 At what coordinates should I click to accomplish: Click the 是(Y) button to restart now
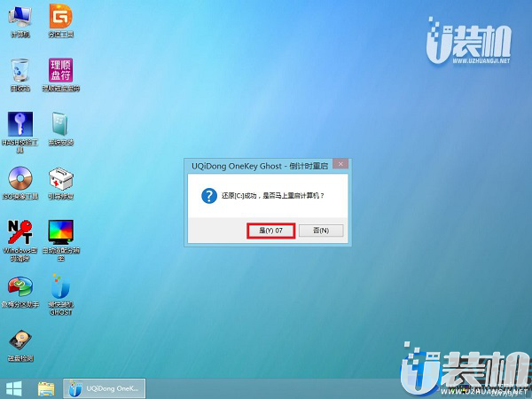coord(270,231)
